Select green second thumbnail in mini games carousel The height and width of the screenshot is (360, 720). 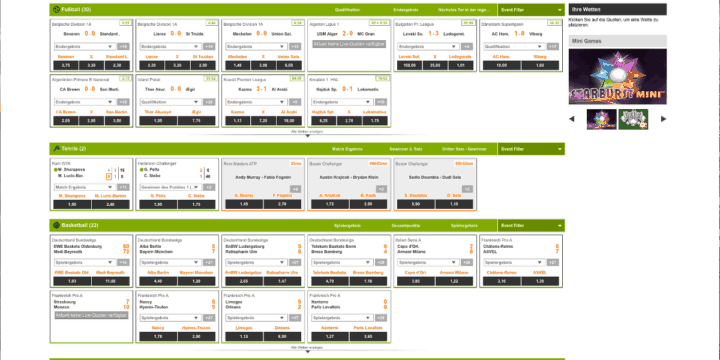click(633, 119)
